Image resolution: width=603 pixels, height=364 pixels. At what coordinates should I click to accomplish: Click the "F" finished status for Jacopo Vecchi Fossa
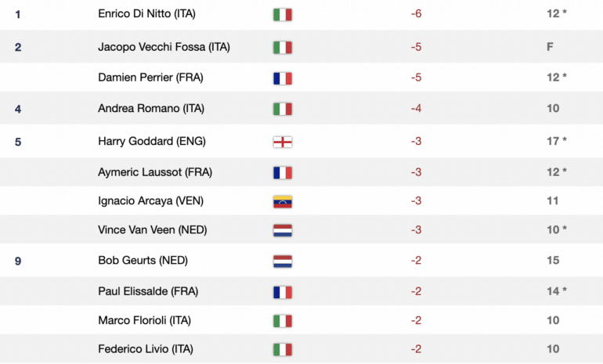550,47
